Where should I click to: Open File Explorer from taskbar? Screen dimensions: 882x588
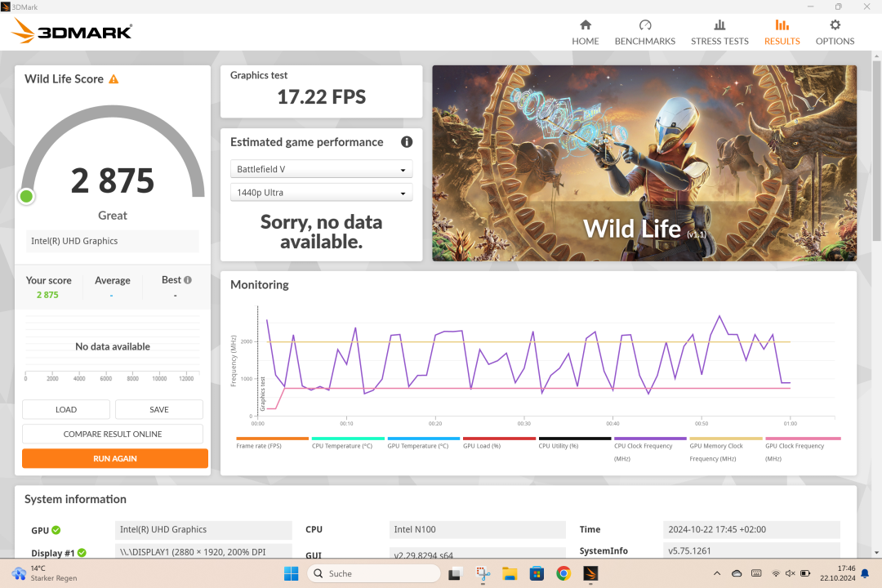510,573
